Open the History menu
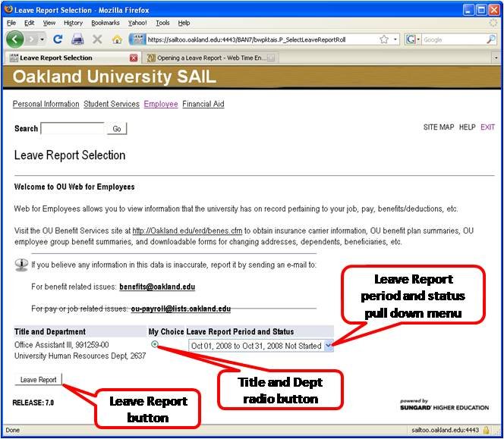 click(73, 23)
